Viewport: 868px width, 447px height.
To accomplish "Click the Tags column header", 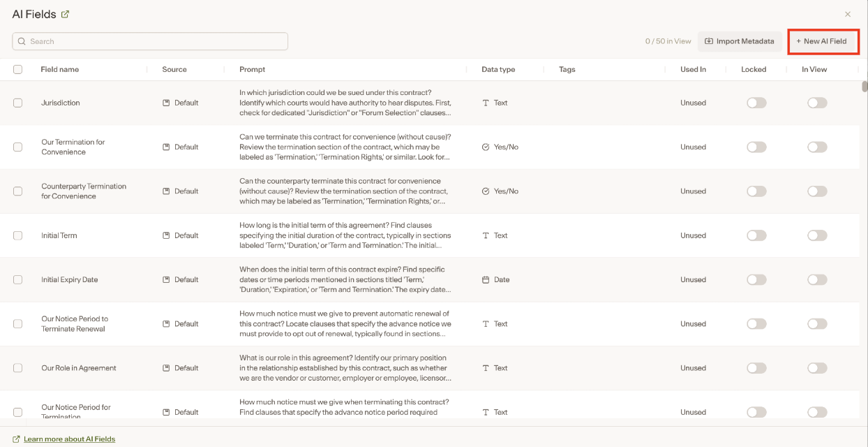I will point(567,69).
